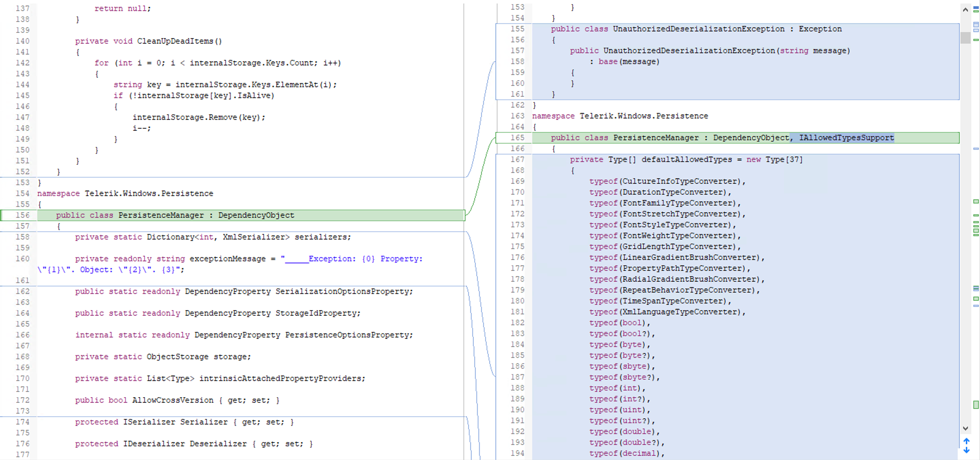980x460 pixels.
Task: Click the blue outlined block marker near overview top
Action: [x=976, y=25]
